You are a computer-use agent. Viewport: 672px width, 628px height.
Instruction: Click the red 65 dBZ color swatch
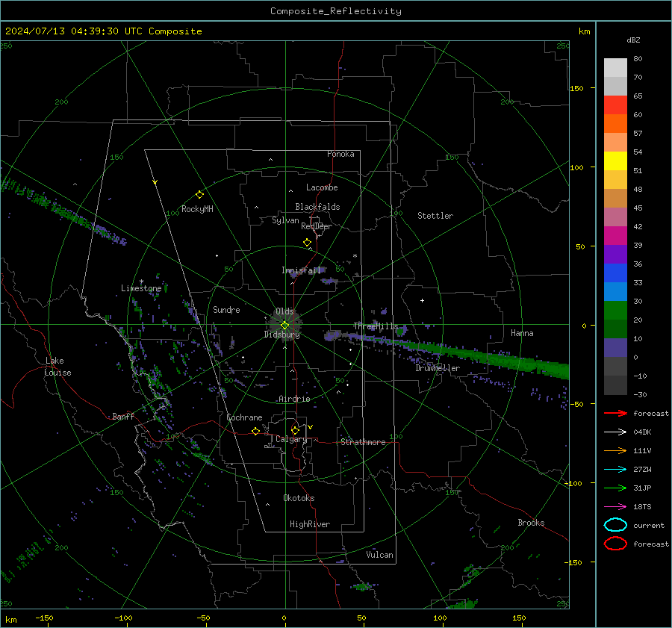click(x=615, y=105)
